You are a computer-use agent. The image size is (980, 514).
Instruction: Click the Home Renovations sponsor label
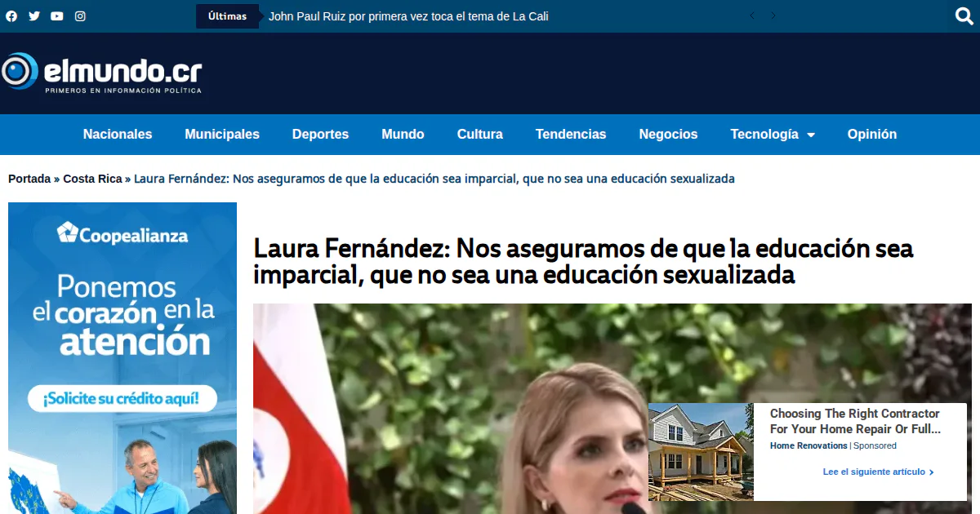pyautogui.click(x=808, y=445)
